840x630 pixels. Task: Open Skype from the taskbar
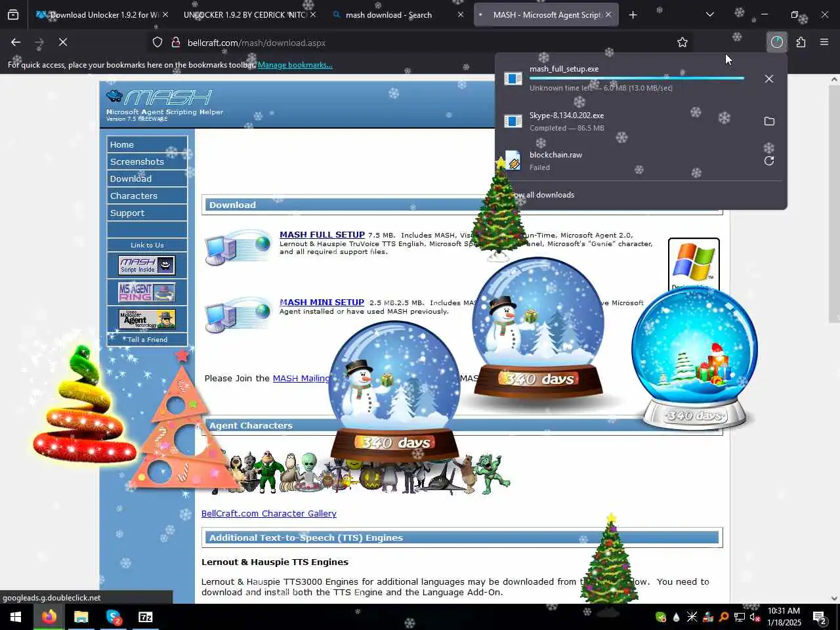click(113, 617)
